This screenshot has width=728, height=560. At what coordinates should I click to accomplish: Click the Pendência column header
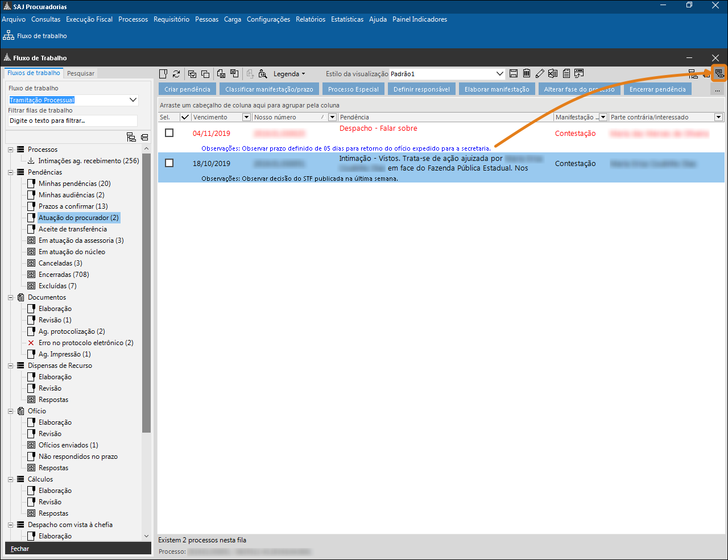[445, 117]
